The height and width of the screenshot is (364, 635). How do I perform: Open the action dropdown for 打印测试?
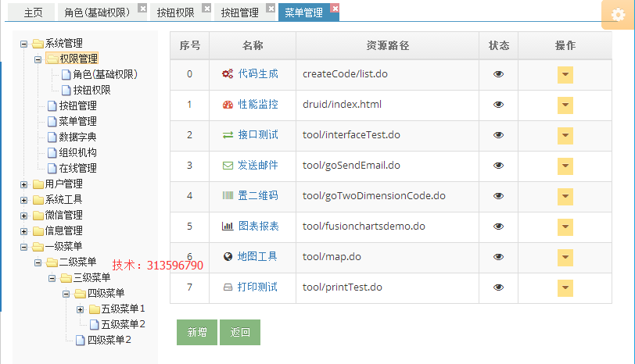pos(565,288)
